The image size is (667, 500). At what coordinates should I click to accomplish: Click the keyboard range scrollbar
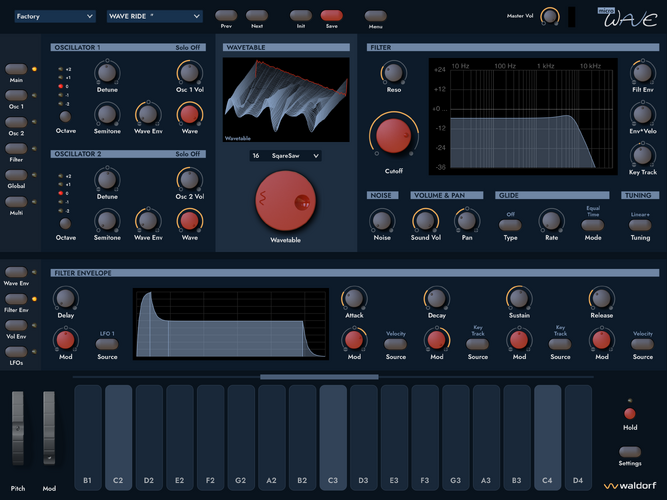tap(319, 377)
